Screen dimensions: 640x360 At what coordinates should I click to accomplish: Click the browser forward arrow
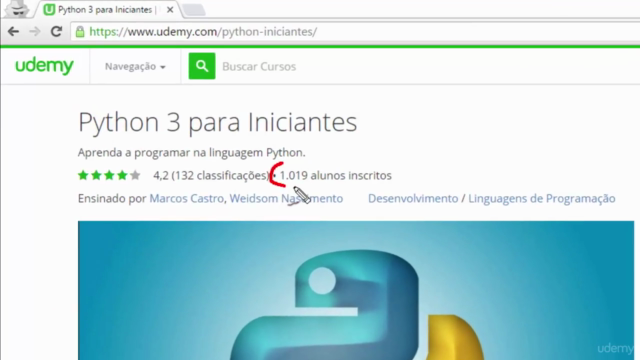pos(35,31)
